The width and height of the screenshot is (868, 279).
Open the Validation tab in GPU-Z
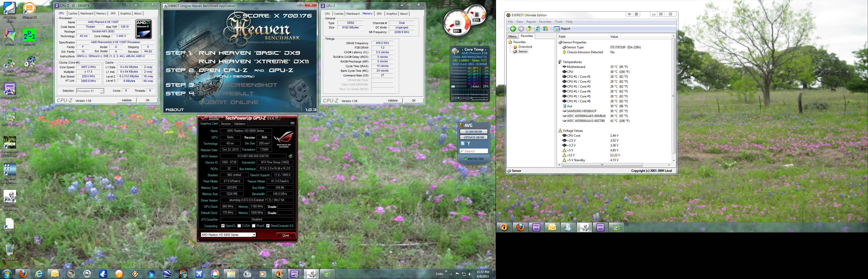coord(239,124)
